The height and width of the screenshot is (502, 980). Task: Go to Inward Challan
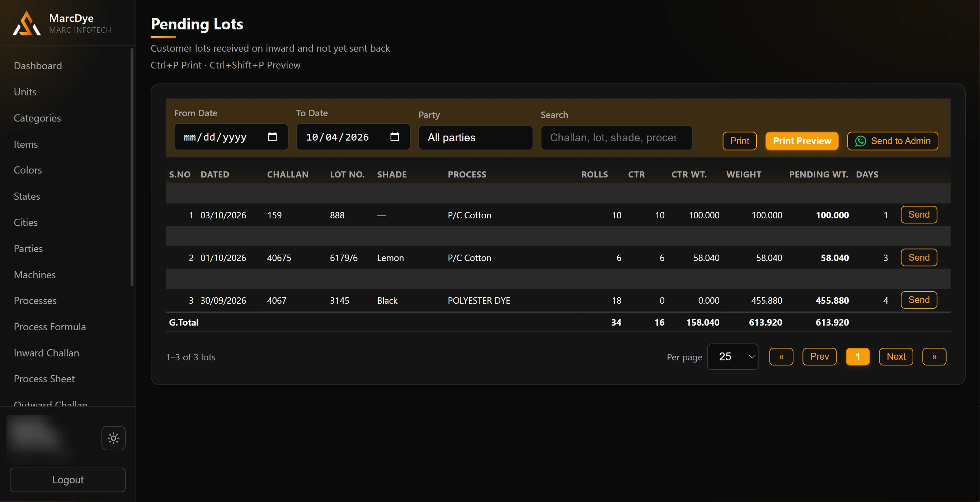(x=46, y=353)
